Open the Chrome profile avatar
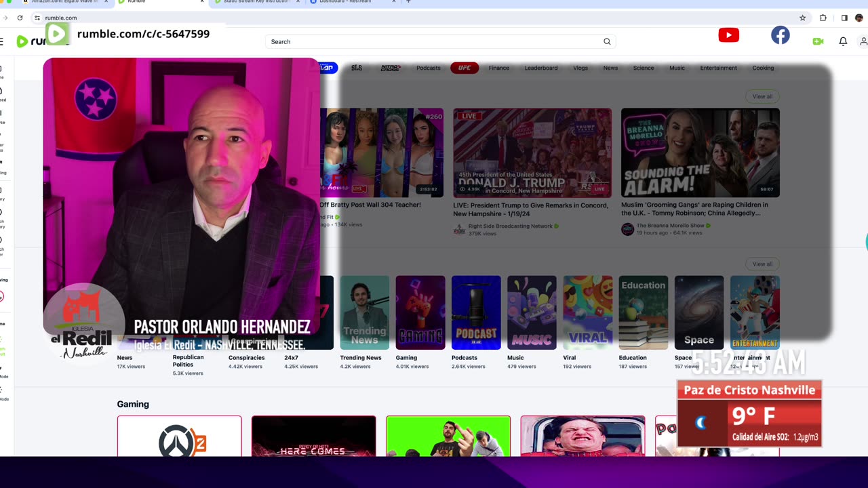The height and width of the screenshot is (488, 868). 859,18
